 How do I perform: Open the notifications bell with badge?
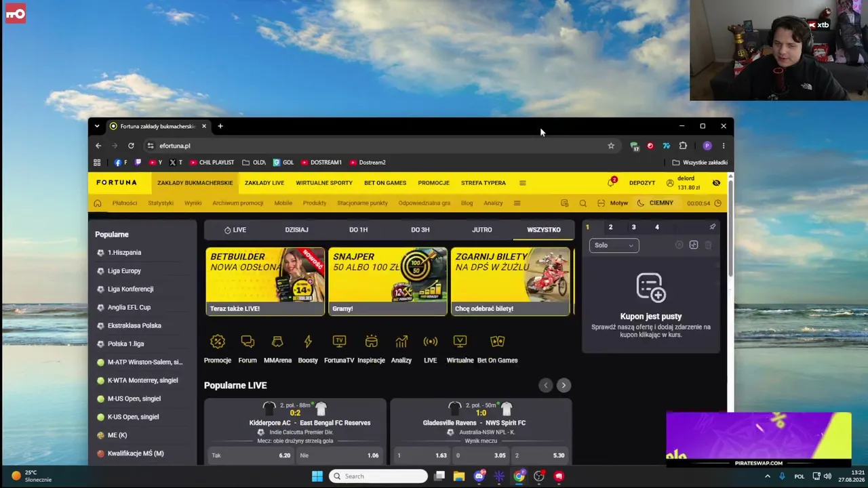click(611, 183)
